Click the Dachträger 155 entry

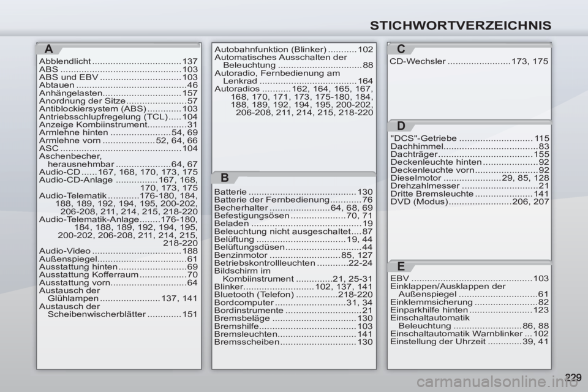pos(470,154)
